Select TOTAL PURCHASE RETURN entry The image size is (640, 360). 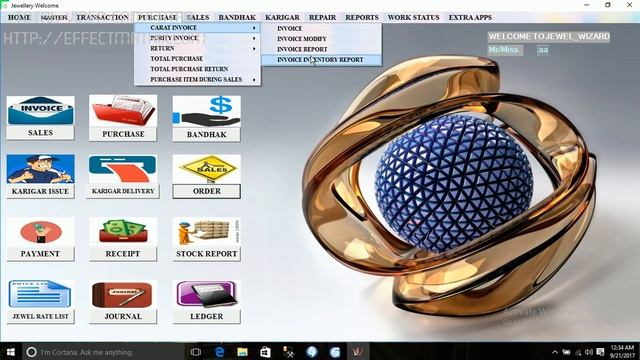198,69
